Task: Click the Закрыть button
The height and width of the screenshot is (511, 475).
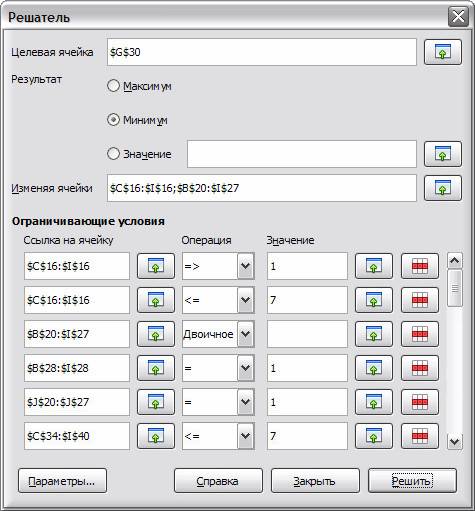Action: [315, 481]
